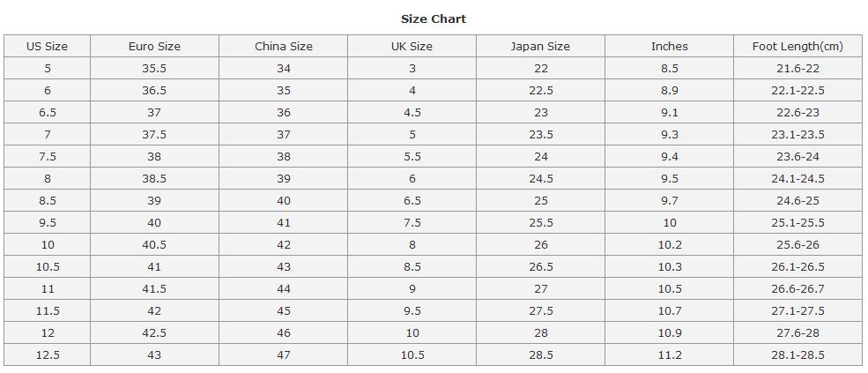
Task: Select the Euro Size column header
Action: click(154, 46)
